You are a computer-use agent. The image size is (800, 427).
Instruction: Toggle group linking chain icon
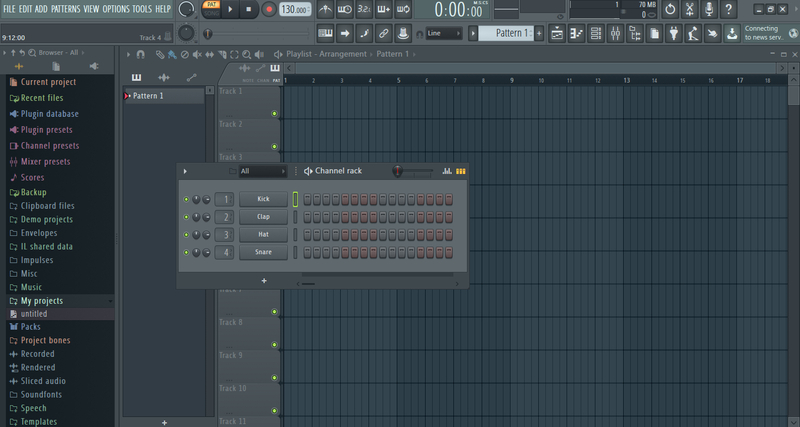pyautogui.click(x=384, y=33)
